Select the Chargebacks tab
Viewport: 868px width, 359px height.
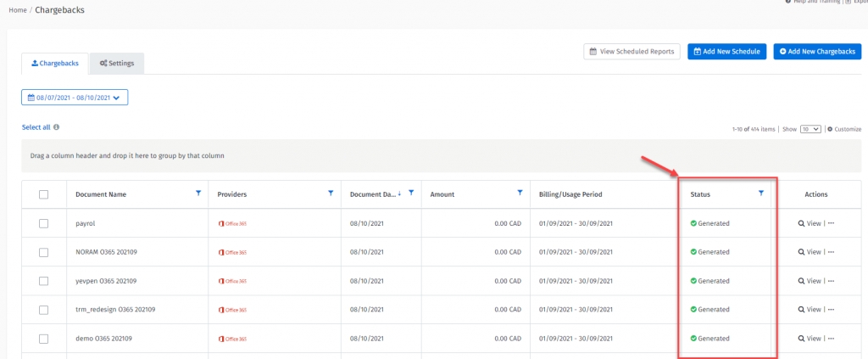pos(54,63)
